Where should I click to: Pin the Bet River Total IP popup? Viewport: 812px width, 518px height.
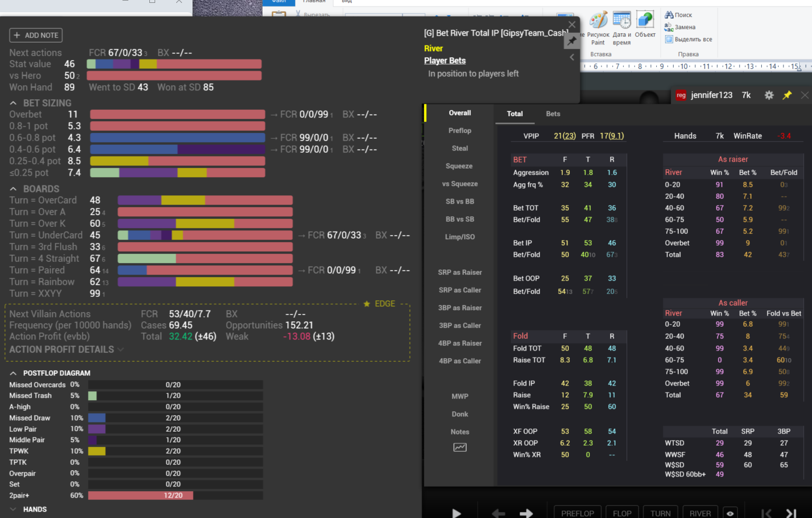click(x=572, y=41)
